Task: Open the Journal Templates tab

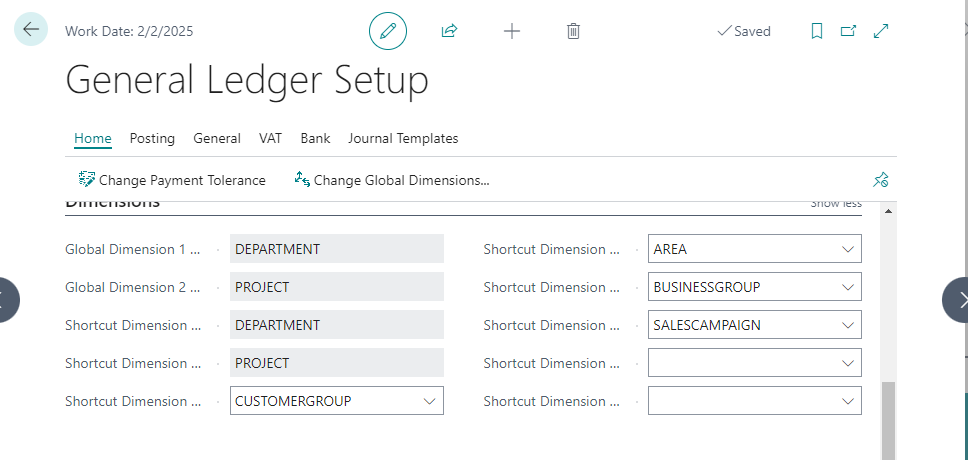Action: (x=403, y=138)
